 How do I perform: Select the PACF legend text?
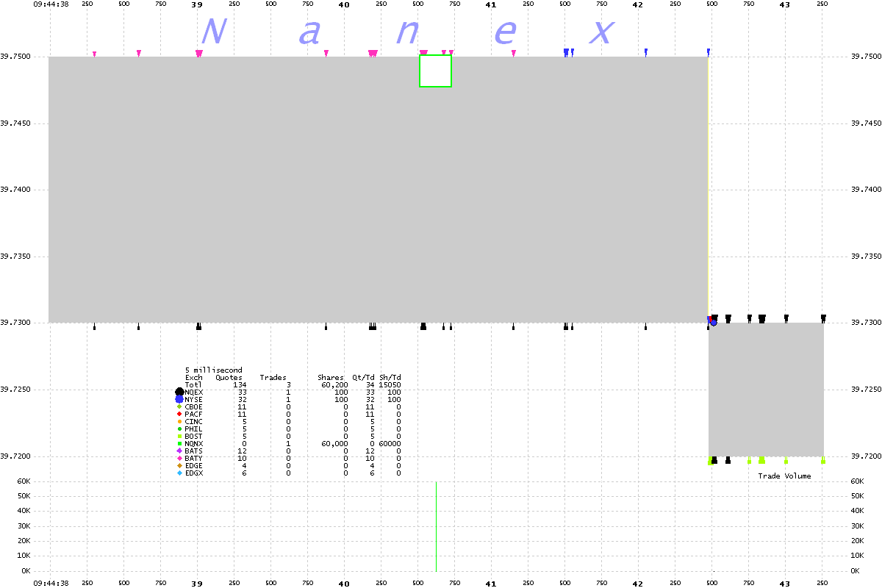click(x=194, y=415)
